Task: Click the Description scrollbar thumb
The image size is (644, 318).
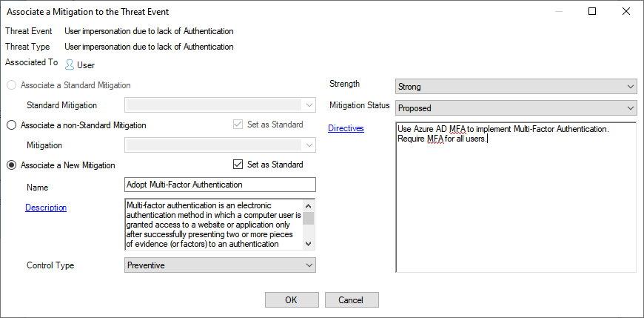Action: (x=309, y=218)
